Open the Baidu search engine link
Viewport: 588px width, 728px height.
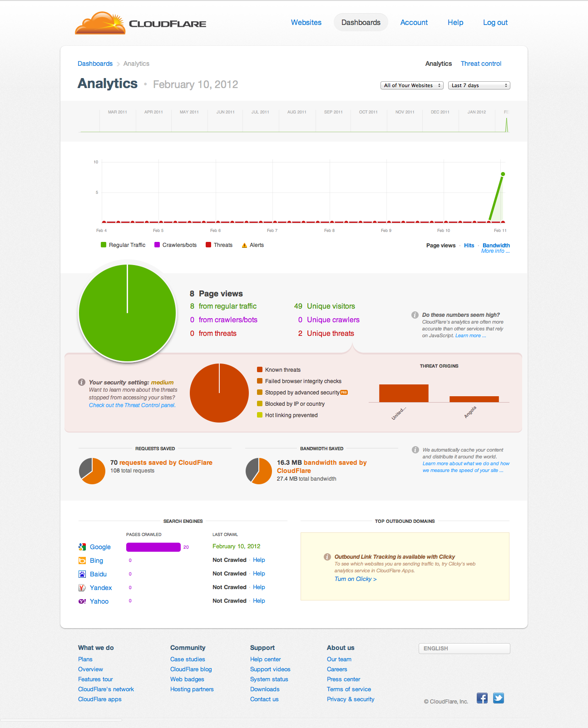coord(98,574)
